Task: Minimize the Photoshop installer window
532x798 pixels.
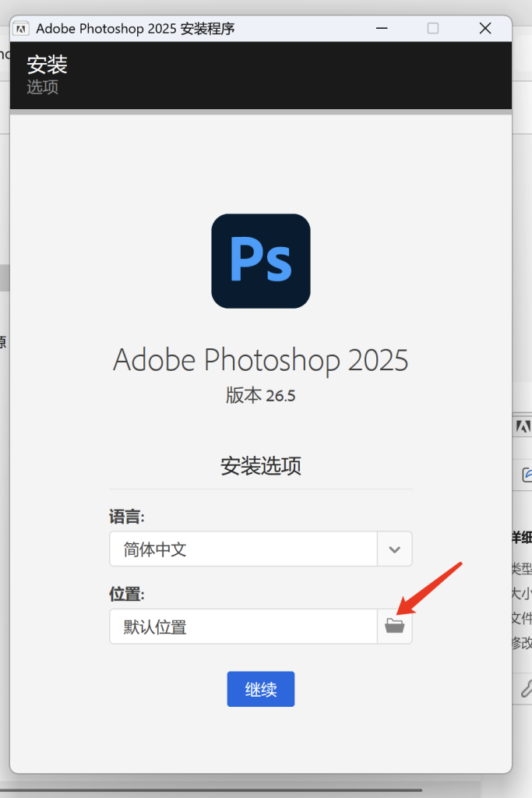Action: pos(382,29)
